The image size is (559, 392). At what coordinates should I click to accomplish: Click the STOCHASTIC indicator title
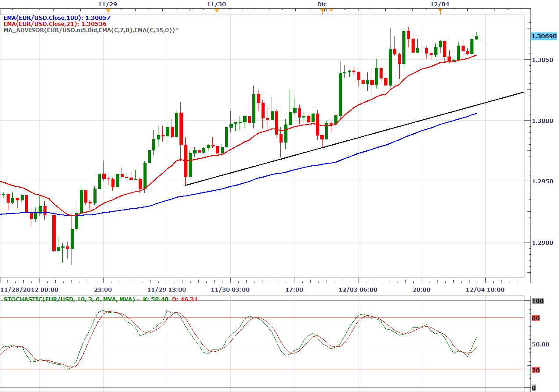tap(70, 299)
